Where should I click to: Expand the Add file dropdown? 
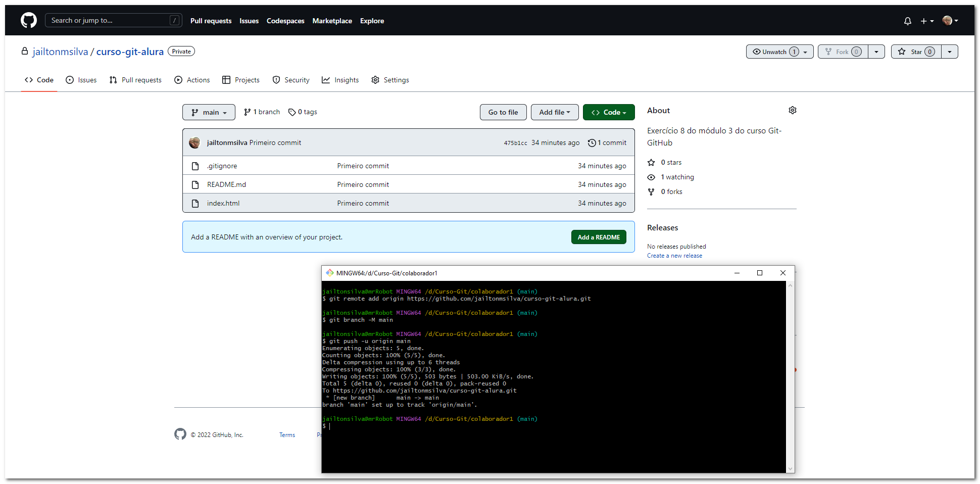(x=555, y=112)
